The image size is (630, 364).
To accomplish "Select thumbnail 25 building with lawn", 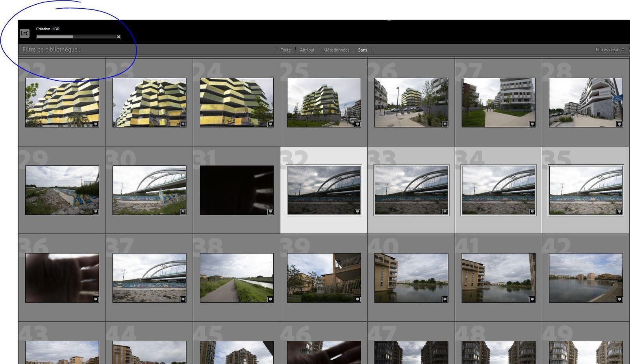I will pyautogui.click(x=324, y=103).
